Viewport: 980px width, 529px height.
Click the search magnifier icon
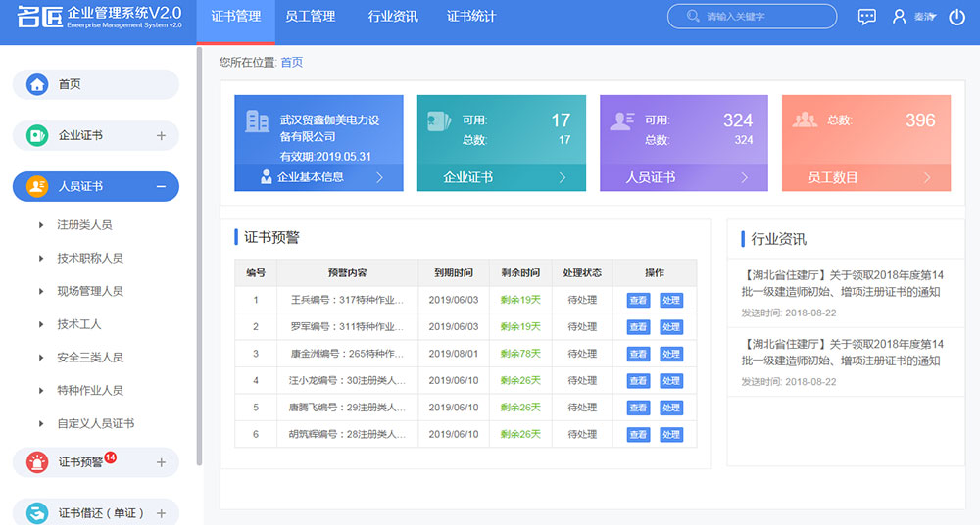[x=694, y=17]
